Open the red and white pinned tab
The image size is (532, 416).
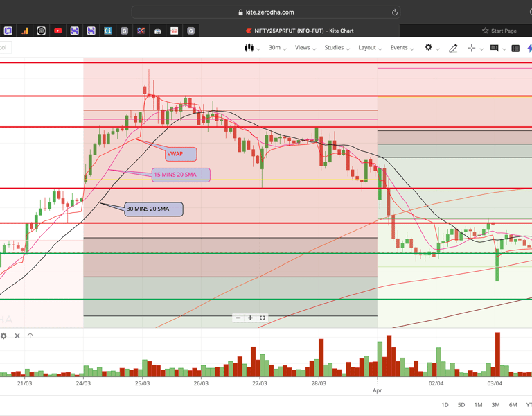[174, 31]
